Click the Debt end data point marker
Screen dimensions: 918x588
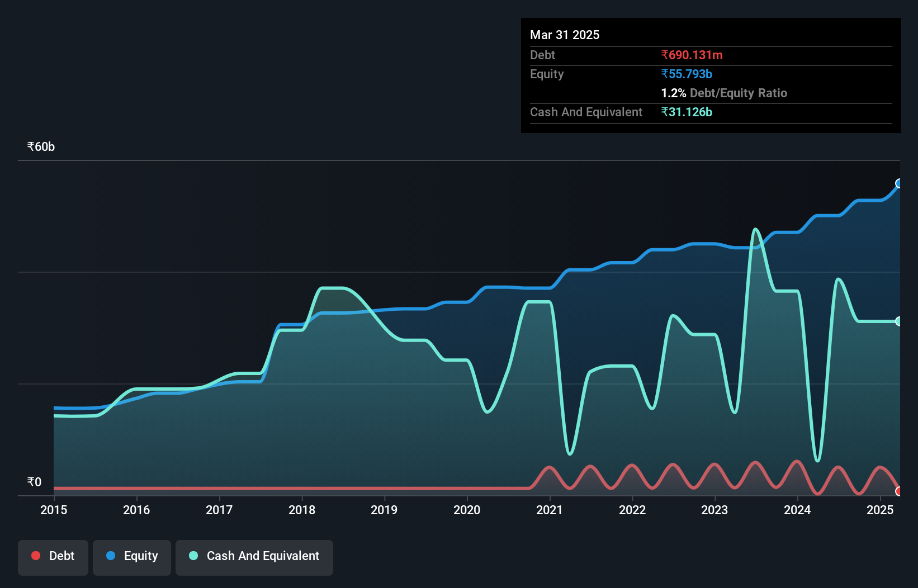tap(899, 491)
